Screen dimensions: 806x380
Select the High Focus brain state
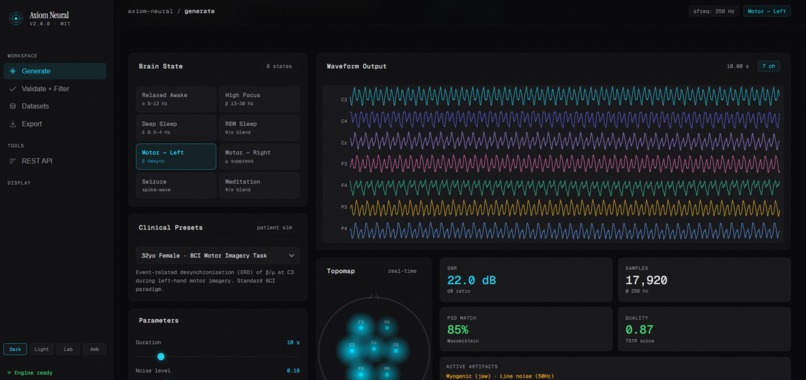[260, 99]
